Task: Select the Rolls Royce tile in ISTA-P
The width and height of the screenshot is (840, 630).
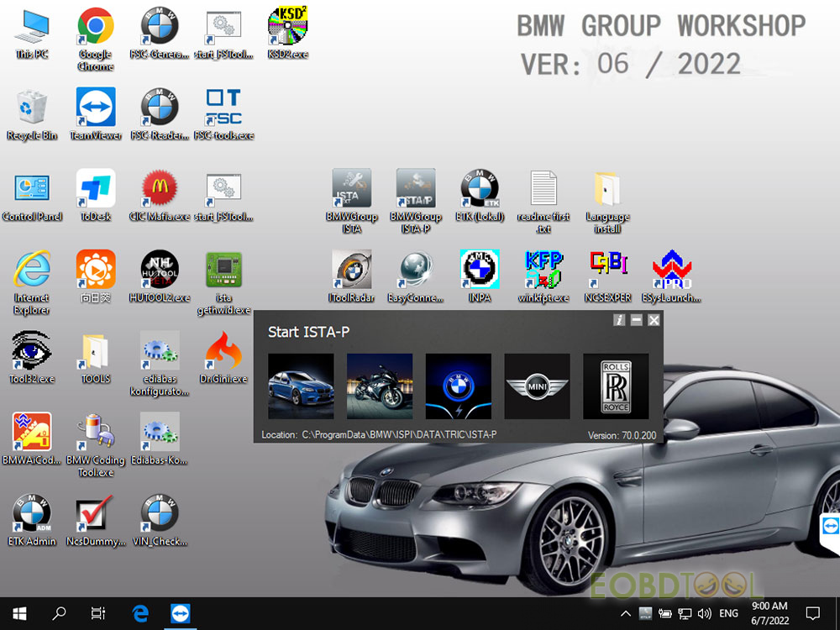Action: 616,386
